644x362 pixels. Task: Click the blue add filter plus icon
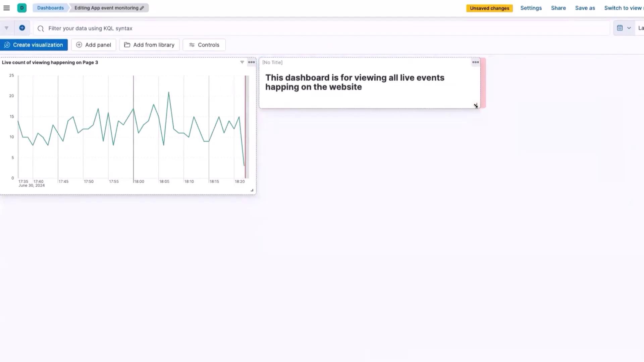22,28
